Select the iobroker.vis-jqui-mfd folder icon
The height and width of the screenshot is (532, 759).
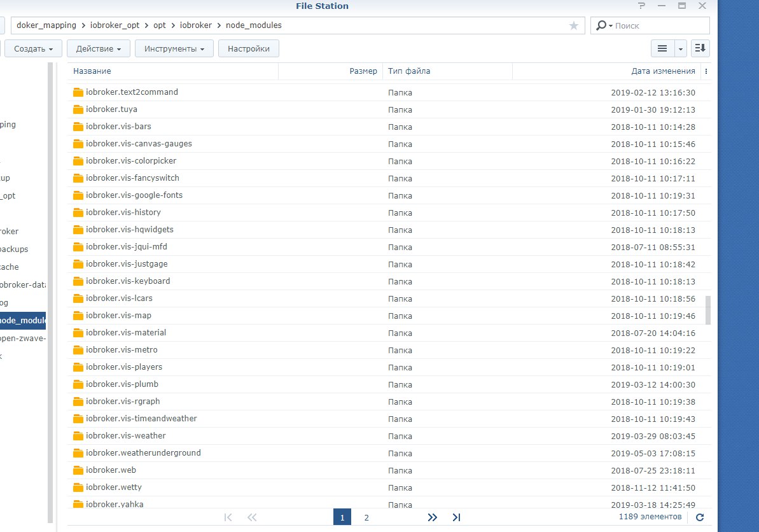click(x=78, y=247)
